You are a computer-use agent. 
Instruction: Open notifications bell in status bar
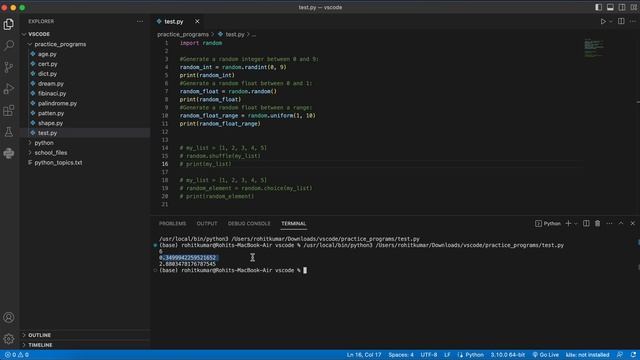pyautogui.click(x=633, y=355)
